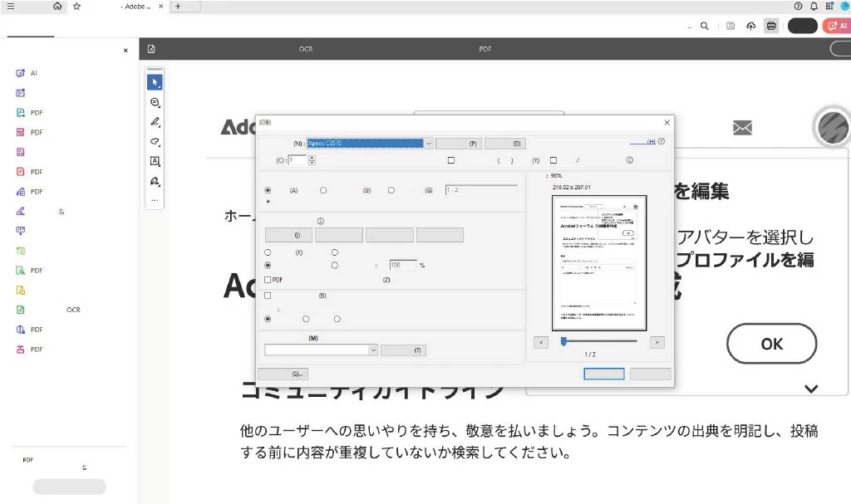
Task: Select the (G) page range radio button
Action: [x=391, y=190]
